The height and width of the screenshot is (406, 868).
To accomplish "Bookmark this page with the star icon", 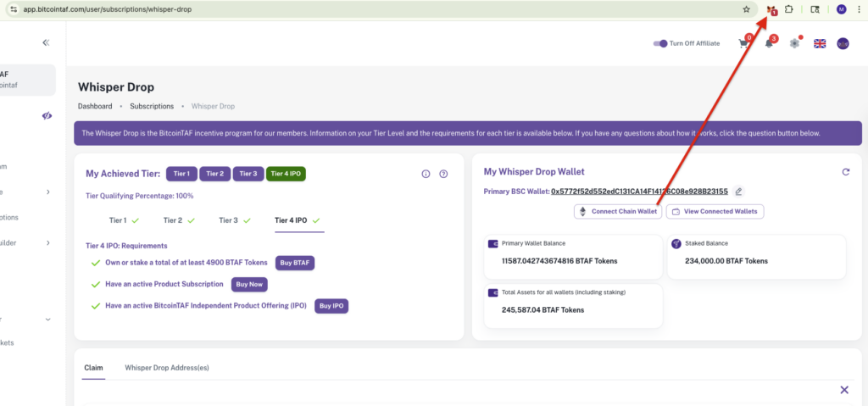I will [x=746, y=8].
